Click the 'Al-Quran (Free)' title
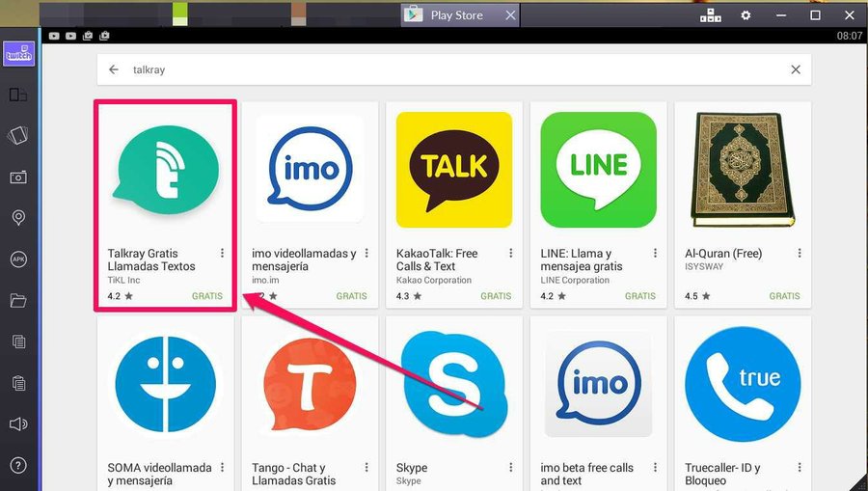 (x=723, y=254)
